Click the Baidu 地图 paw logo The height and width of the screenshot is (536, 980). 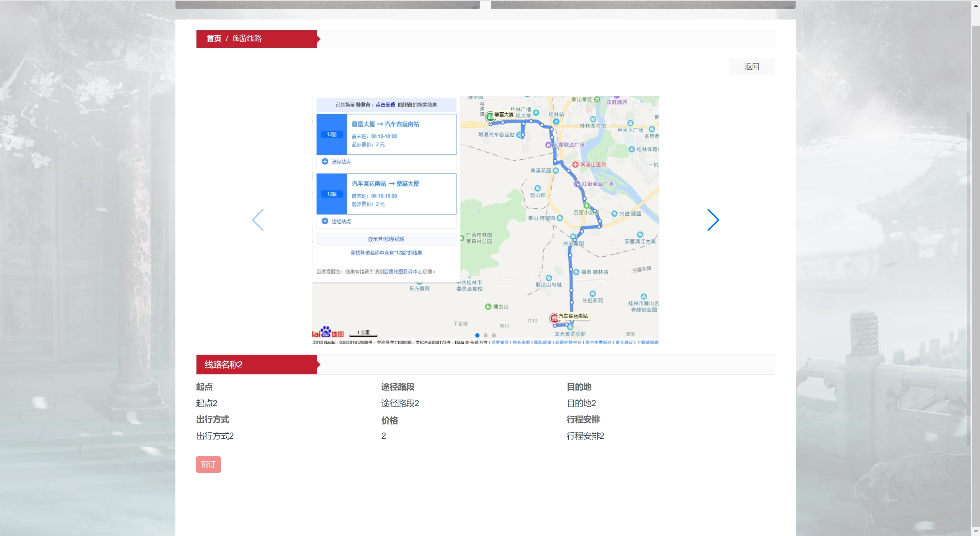326,331
